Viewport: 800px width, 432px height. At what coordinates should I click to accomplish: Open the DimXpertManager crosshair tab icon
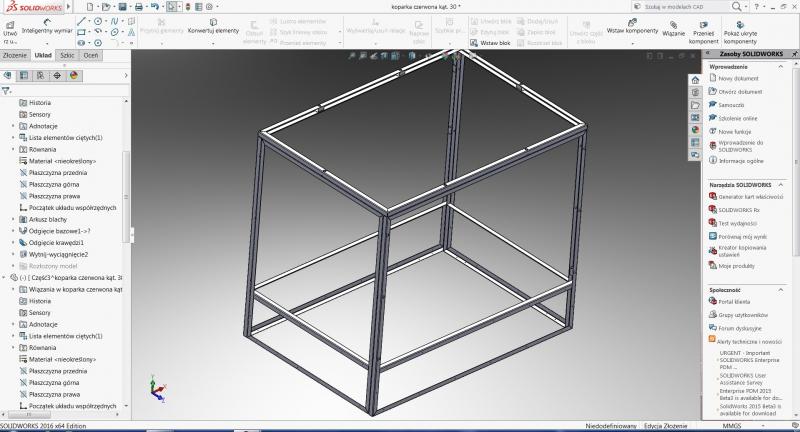pyautogui.click(x=57, y=75)
